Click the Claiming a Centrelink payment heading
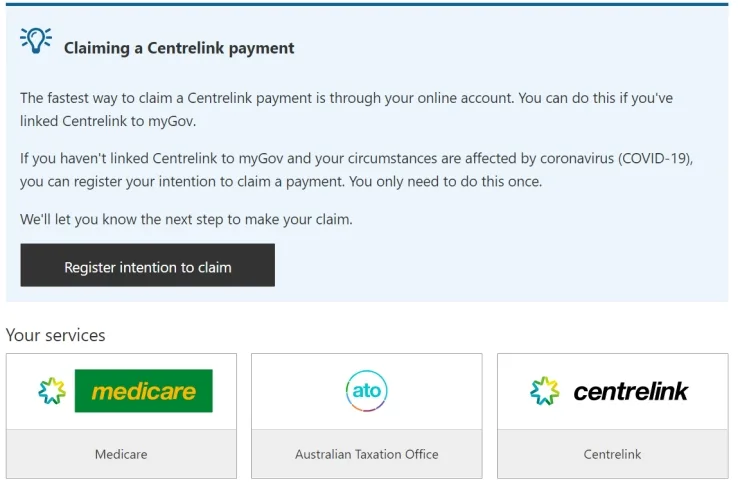Image resolution: width=738 pixels, height=485 pixels. click(x=179, y=48)
